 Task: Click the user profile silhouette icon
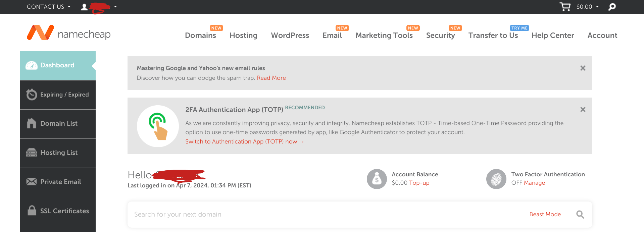[x=84, y=7]
